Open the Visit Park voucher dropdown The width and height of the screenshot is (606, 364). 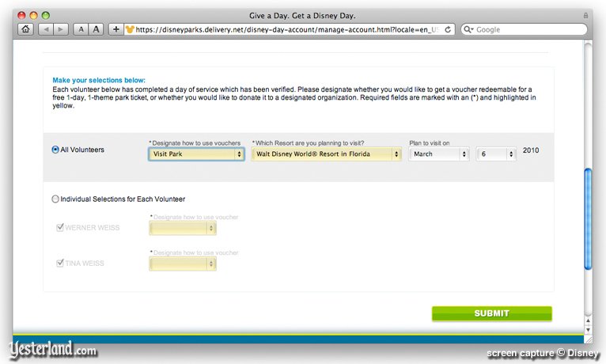tap(196, 154)
